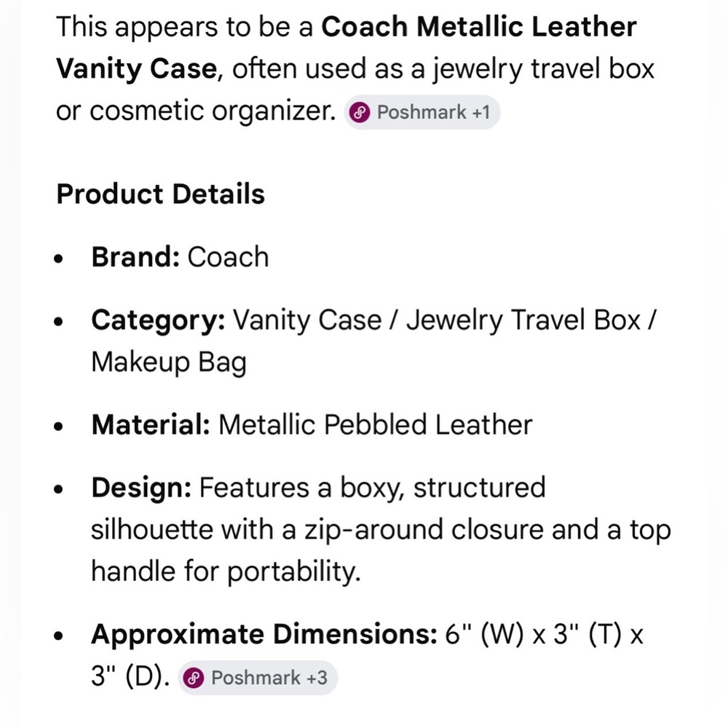Click the 'Category' bullet point marker
Viewport: 728px width, 728px height.
pyautogui.click(x=59, y=322)
